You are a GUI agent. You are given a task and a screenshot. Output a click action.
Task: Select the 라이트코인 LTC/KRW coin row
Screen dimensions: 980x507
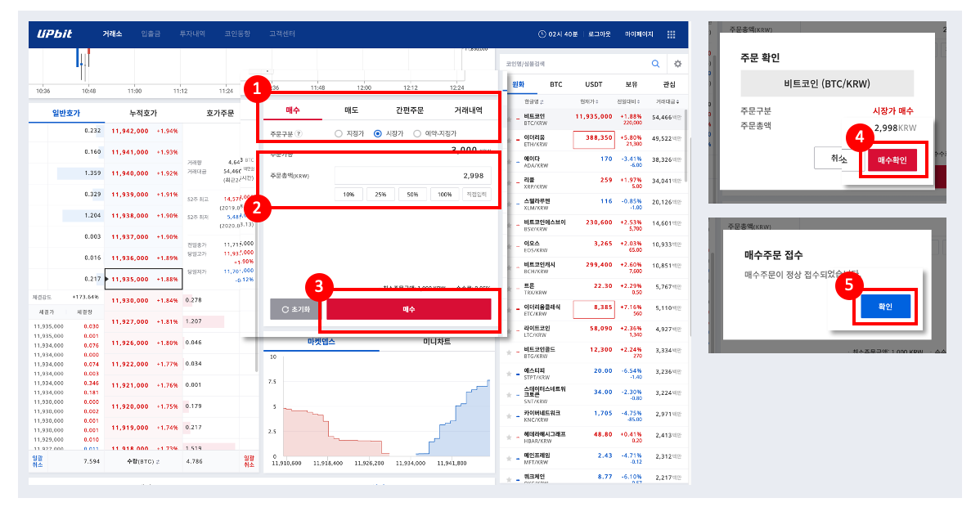tap(592, 331)
